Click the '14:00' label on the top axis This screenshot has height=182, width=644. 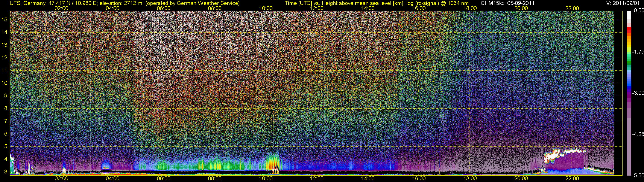pyautogui.click(x=368, y=8)
